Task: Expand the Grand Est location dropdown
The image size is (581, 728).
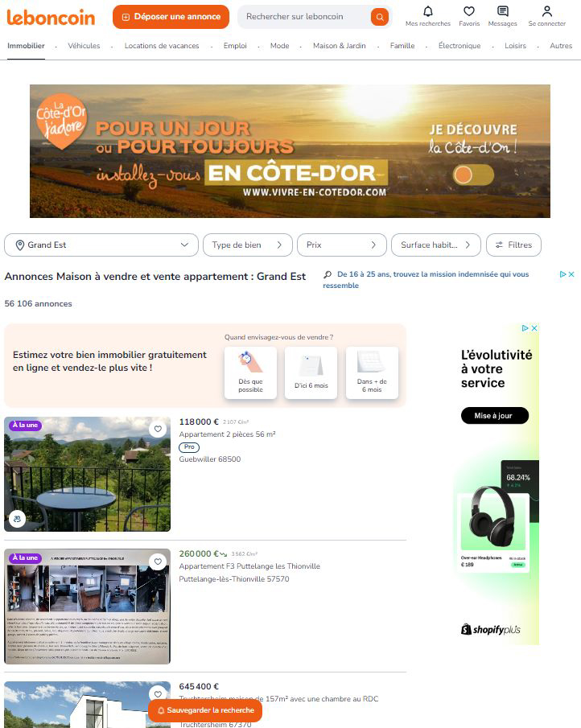Action: pyautogui.click(x=101, y=245)
